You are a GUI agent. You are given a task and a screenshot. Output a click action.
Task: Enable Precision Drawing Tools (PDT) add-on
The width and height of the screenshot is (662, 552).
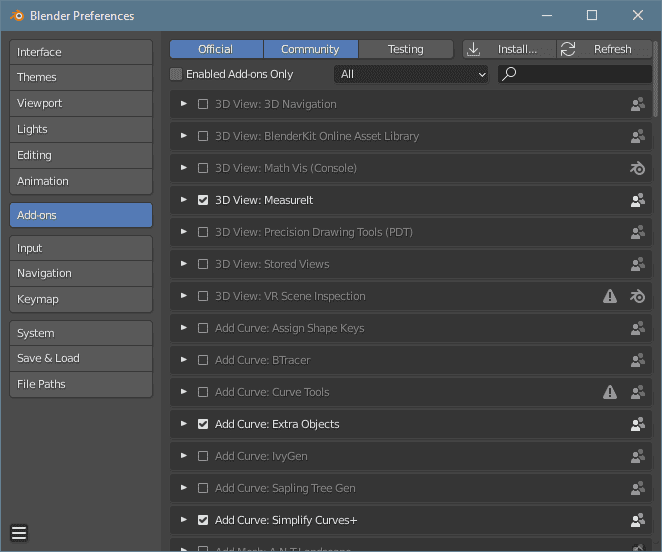tap(203, 232)
